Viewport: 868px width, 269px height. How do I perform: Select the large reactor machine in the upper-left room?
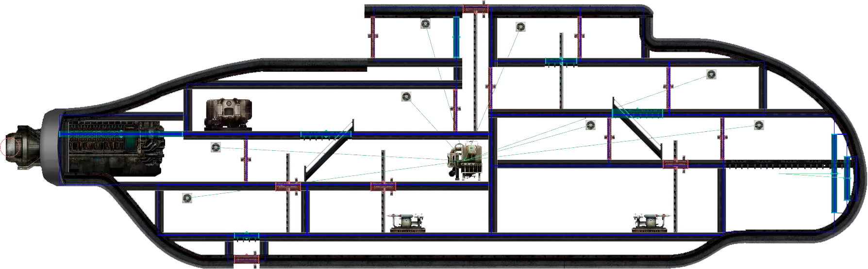tap(228, 114)
